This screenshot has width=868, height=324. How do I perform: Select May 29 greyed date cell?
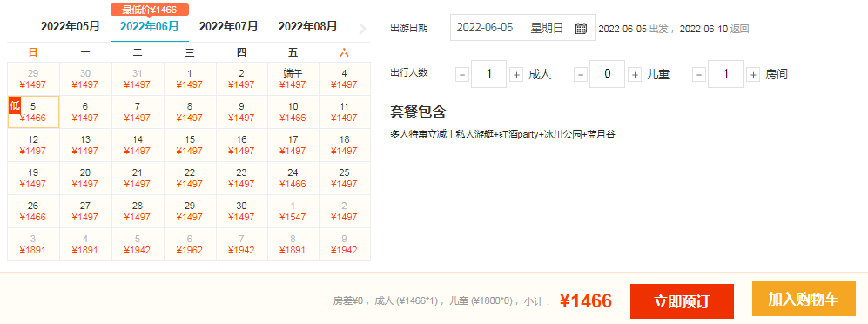tap(33, 78)
